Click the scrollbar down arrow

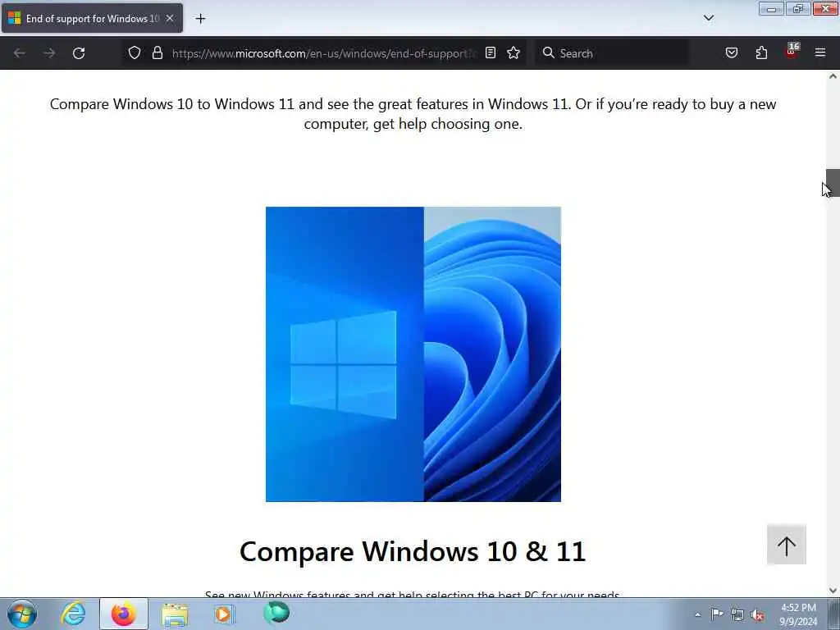point(833,591)
